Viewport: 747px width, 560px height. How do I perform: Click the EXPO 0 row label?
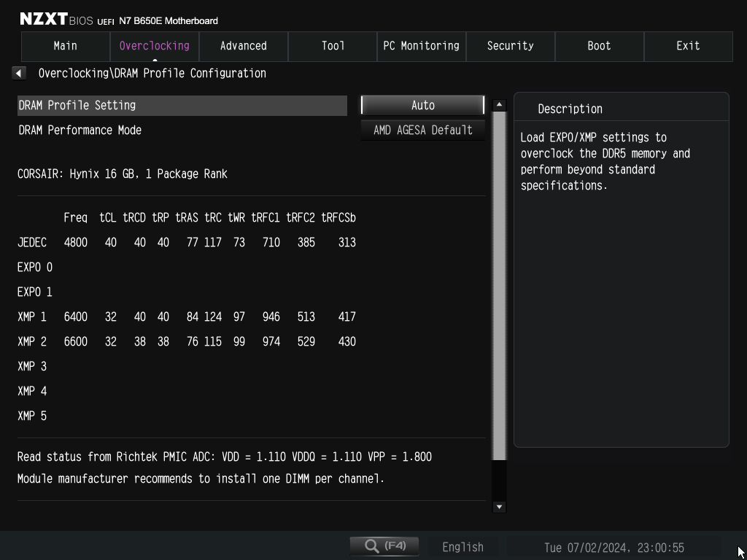click(x=35, y=267)
